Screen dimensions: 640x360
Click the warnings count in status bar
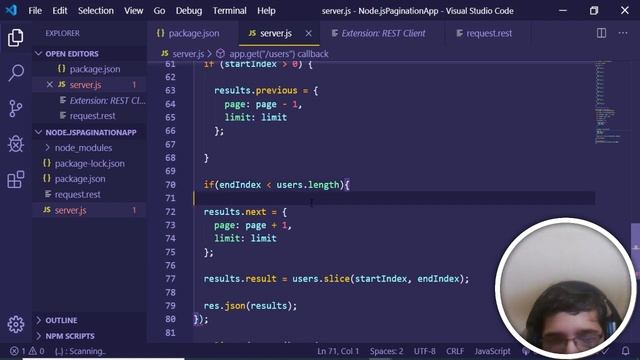coord(36,351)
